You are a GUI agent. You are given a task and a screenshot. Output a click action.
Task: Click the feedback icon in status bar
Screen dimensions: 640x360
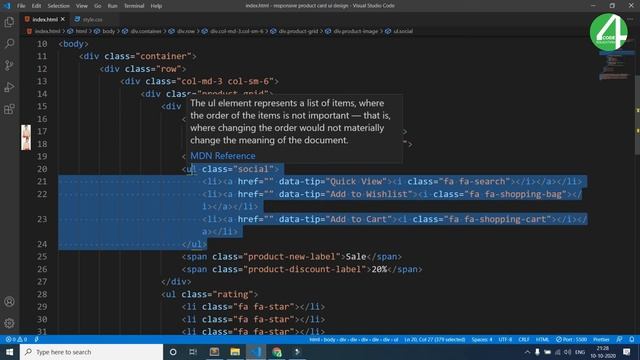620,339
